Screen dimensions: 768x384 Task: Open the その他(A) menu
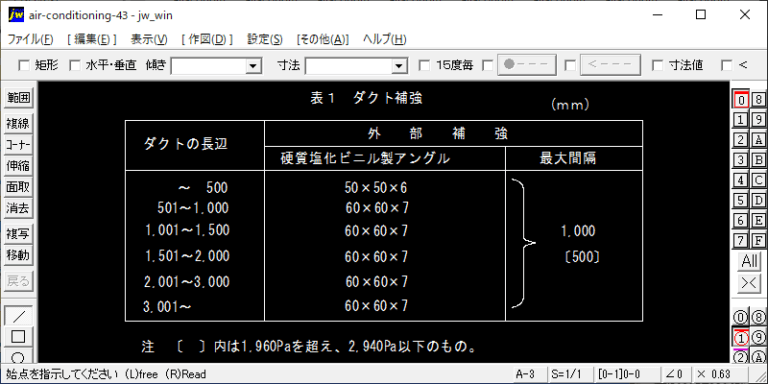[x=323, y=40]
